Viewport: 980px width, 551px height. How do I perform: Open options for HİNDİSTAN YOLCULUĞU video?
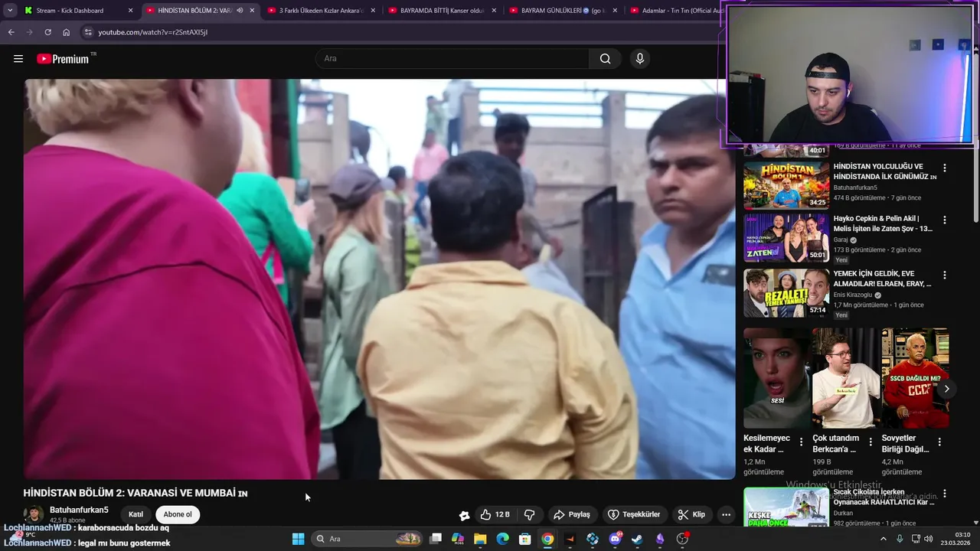(x=945, y=168)
